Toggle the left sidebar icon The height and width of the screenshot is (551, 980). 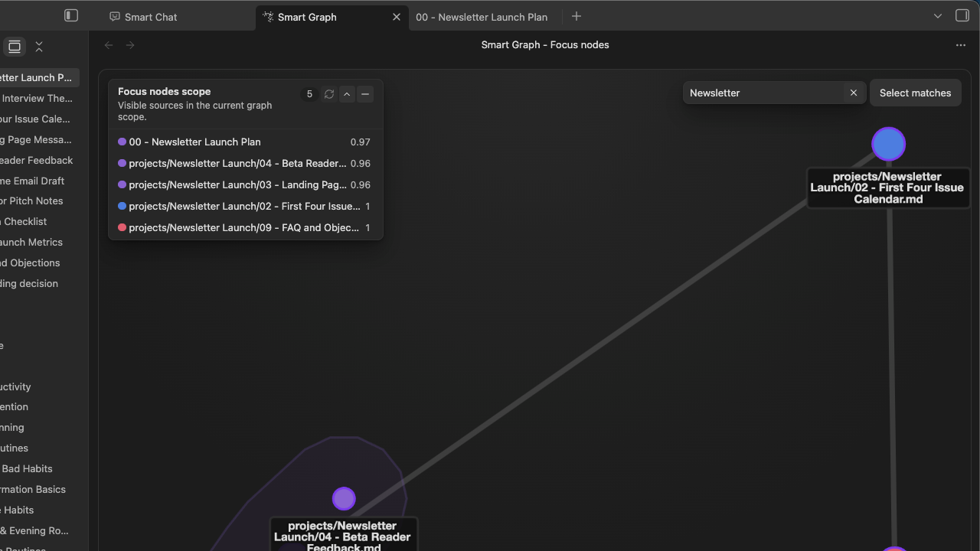coord(71,15)
